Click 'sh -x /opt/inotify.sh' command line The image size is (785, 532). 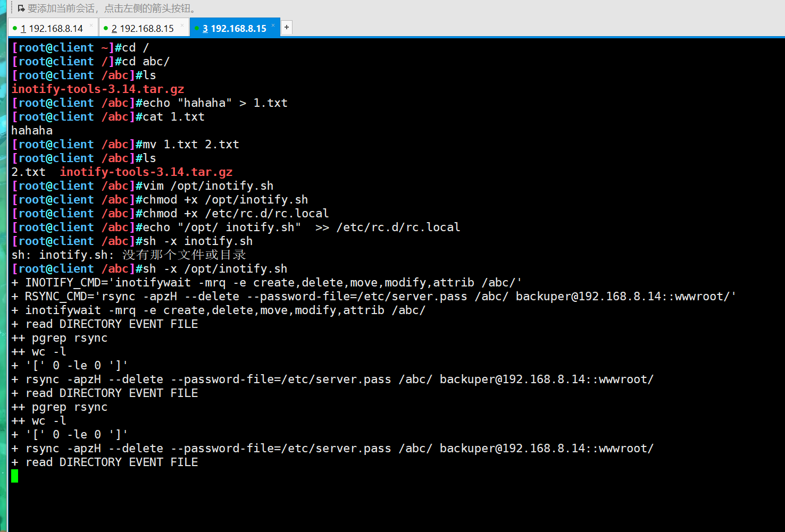[x=215, y=268]
